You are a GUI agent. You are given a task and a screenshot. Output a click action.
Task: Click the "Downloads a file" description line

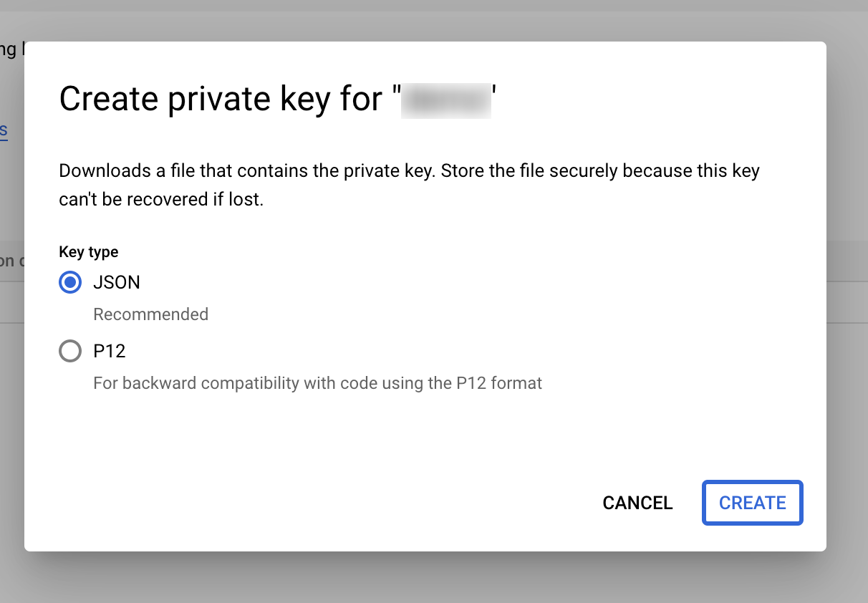[x=409, y=171]
